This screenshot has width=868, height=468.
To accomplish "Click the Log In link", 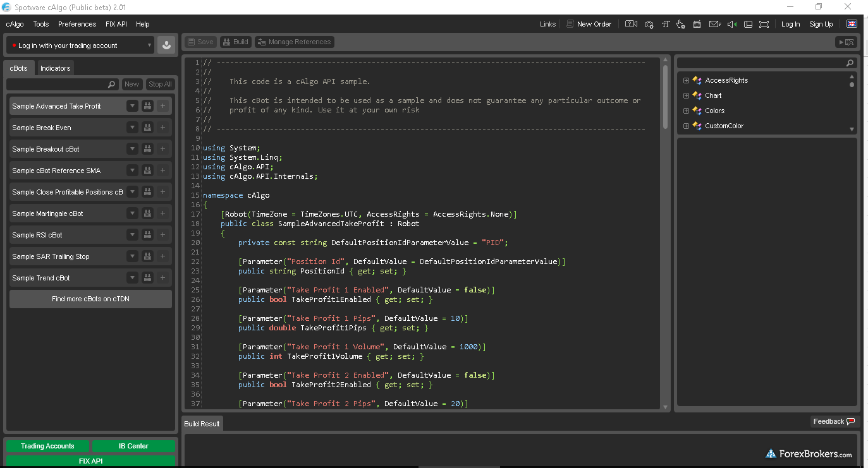I will (x=790, y=24).
